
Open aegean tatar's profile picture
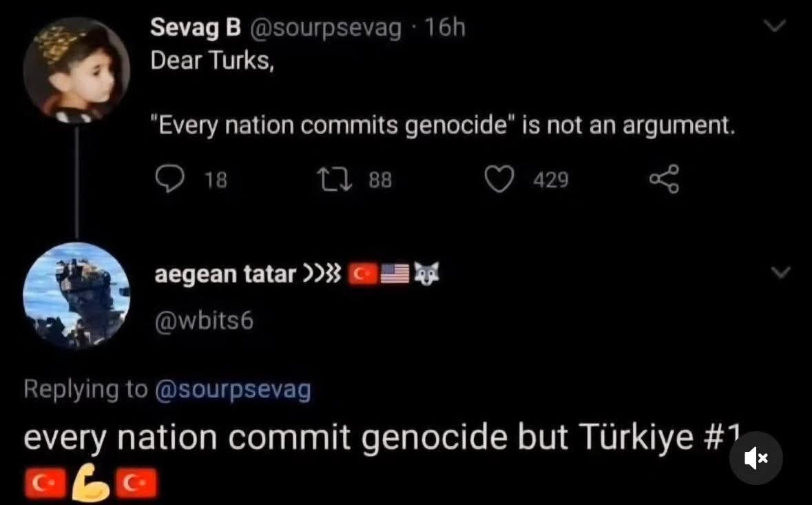(x=76, y=294)
